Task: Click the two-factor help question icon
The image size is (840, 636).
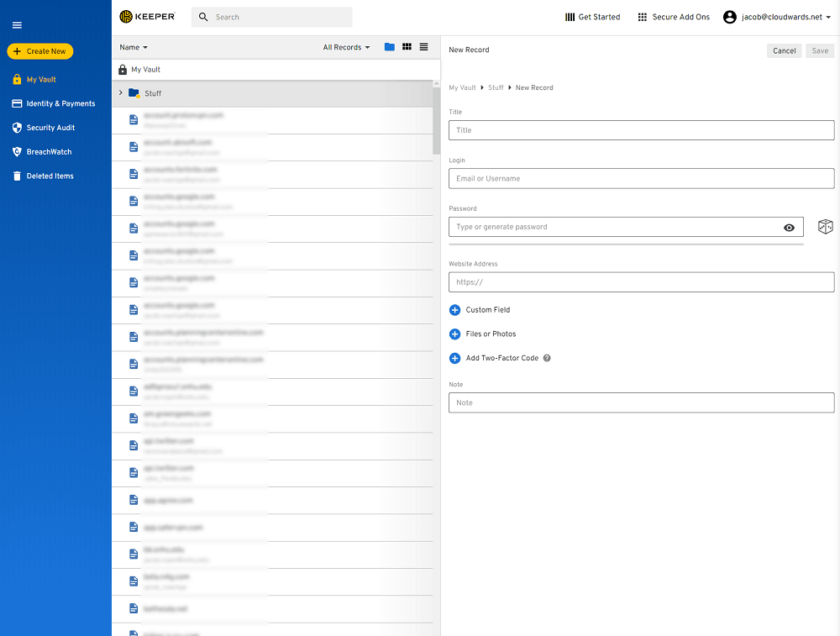Action: point(547,358)
